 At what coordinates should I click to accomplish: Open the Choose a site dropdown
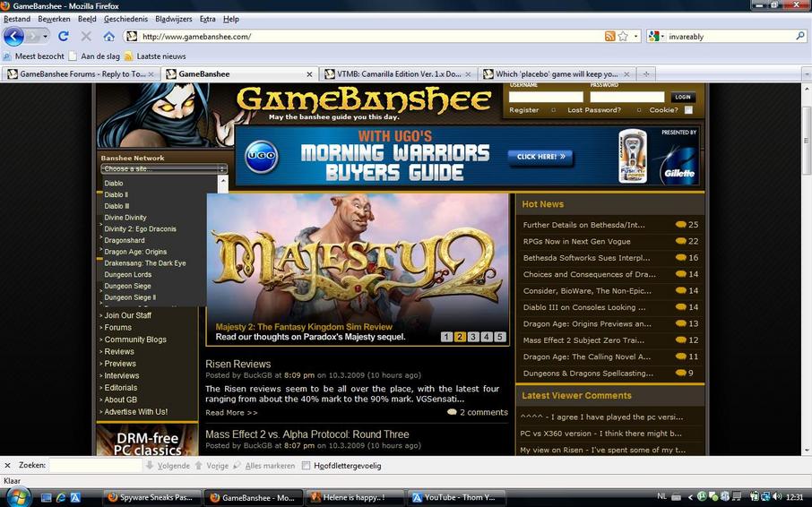coord(164,168)
